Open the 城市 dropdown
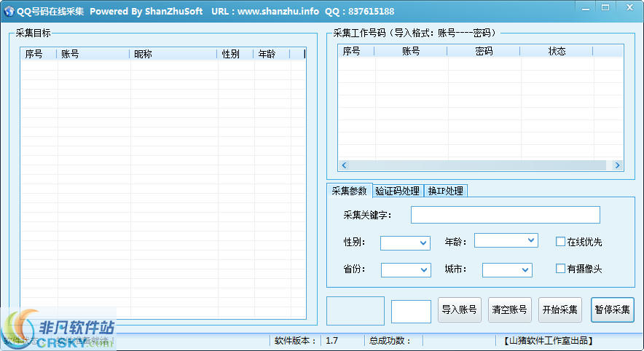Viewport: 644px width, 351px height. coord(507,270)
